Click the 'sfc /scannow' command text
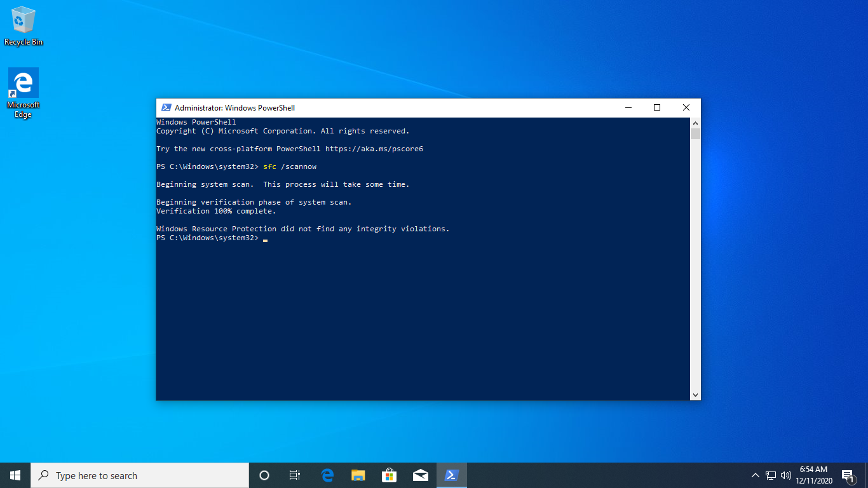This screenshot has width=868, height=488. point(290,166)
